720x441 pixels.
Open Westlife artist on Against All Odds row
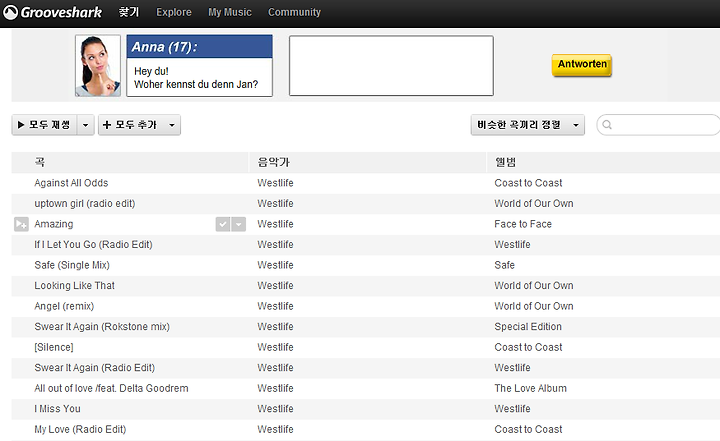pyautogui.click(x=275, y=183)
